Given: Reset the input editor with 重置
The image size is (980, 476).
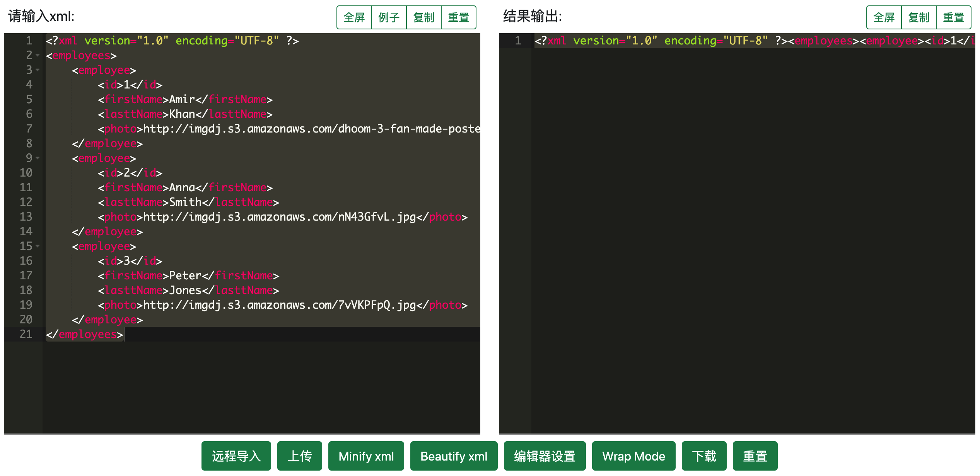Looking at the screenshot, I should (x=458, y=17).
